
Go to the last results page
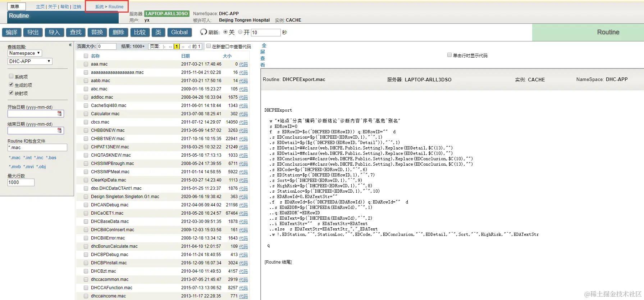pyautogui.click(x=189, y=46)
